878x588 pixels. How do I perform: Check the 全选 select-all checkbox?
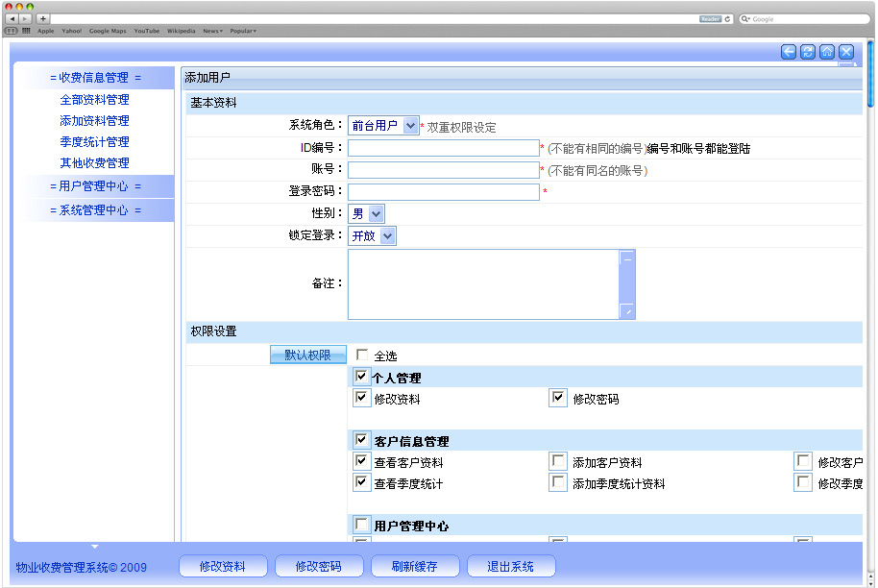362,355
